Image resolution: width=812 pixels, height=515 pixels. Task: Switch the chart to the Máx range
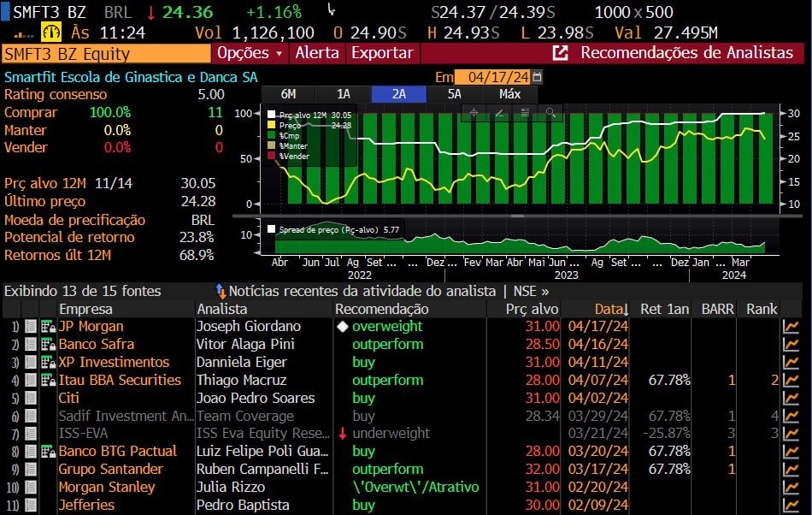tap(509, 94)
